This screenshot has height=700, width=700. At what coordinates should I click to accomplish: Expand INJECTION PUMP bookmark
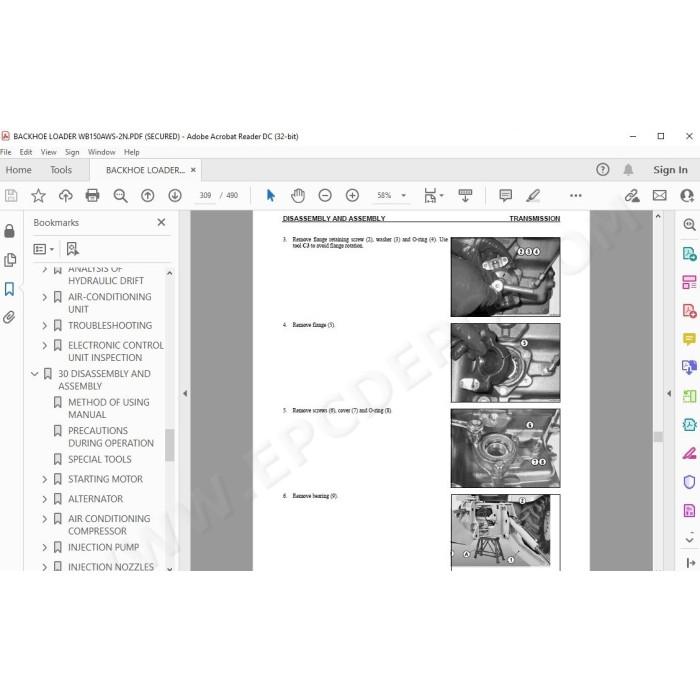[x=44, y=547]
